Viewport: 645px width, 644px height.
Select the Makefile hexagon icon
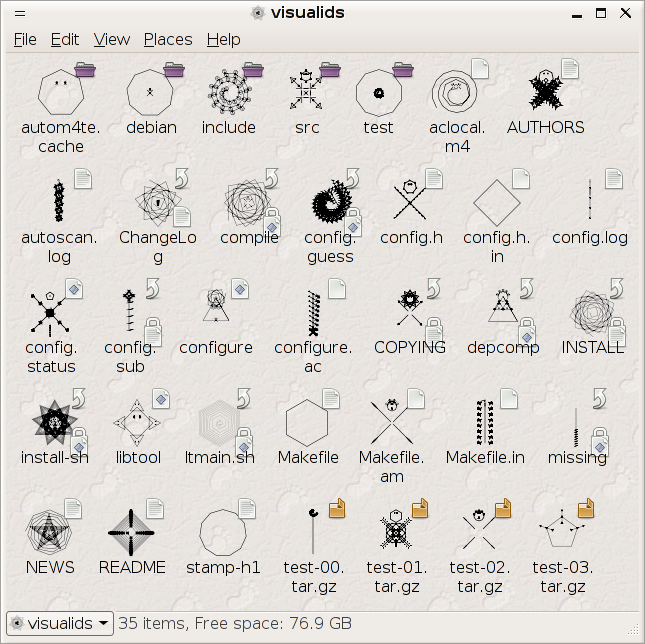tap(307, 422)
